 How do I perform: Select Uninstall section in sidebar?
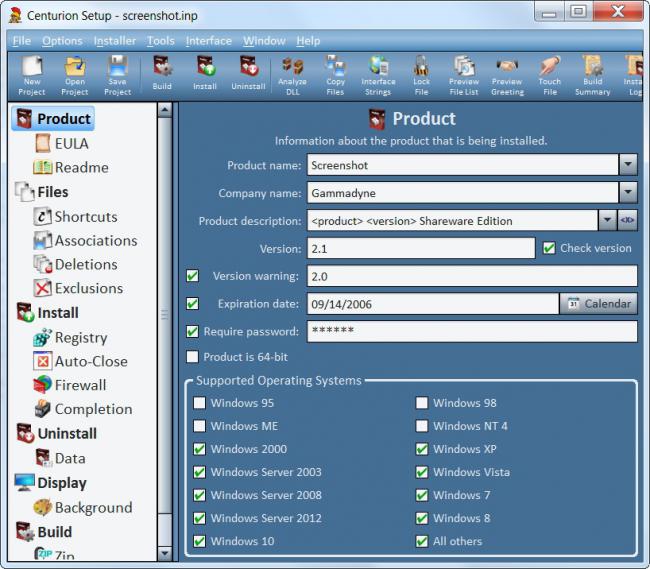point(56,433)
